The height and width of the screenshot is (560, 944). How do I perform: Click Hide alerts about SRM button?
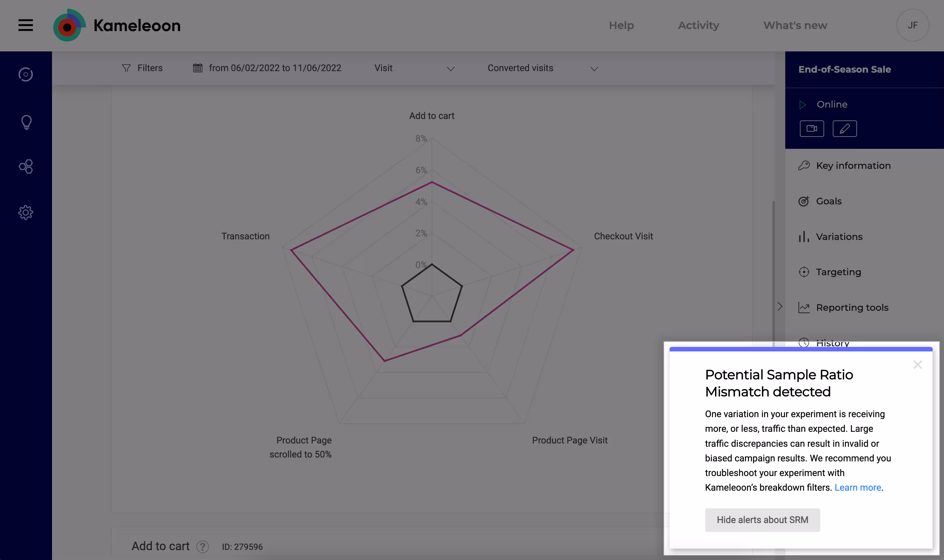[x=762, y=520]
